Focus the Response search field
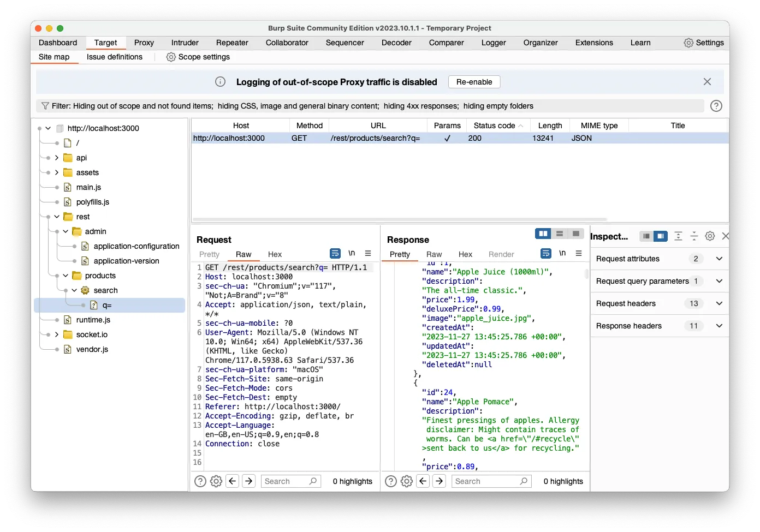Viewport: 760px width, 532px height. [x=491, y=481]
